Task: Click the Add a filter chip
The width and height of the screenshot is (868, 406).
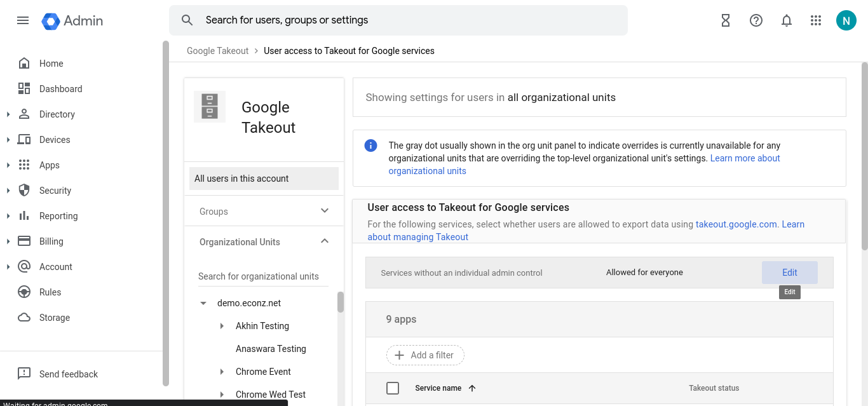Action: (x=425, y=355)
